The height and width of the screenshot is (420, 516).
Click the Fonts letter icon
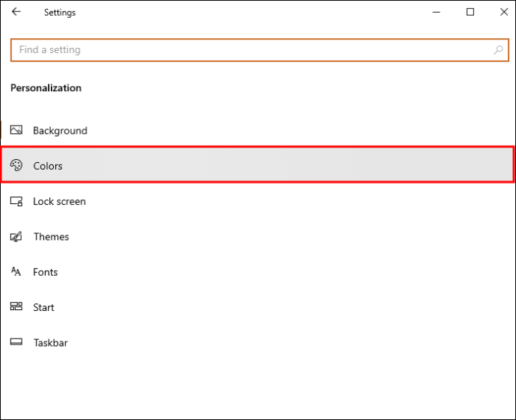pos(16,272)
